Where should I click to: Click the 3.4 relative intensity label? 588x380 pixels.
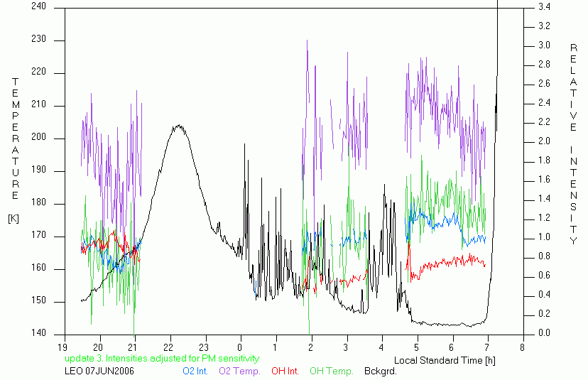pos(544,6)
